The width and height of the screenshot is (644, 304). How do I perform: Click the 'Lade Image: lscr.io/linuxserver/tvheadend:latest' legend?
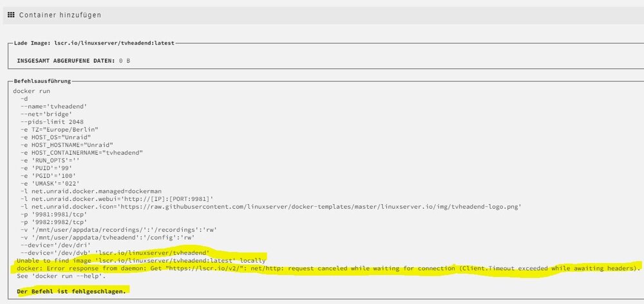point(94,43)
